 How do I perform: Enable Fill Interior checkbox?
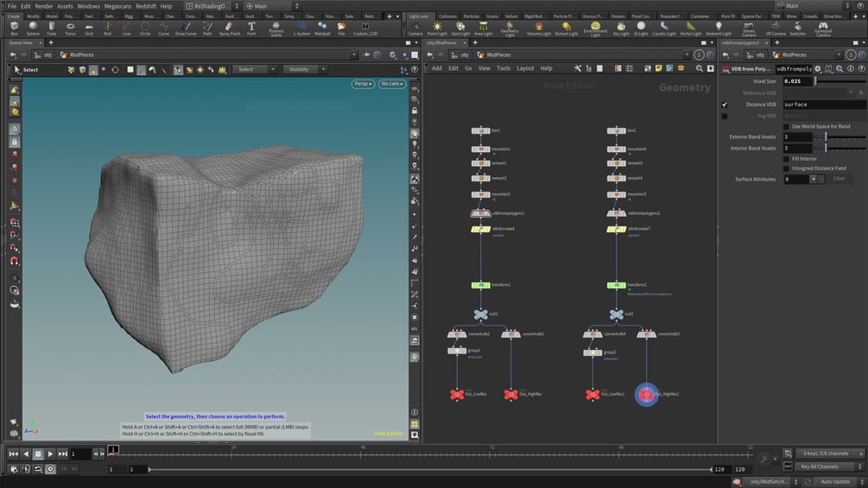tap(785, 159)
